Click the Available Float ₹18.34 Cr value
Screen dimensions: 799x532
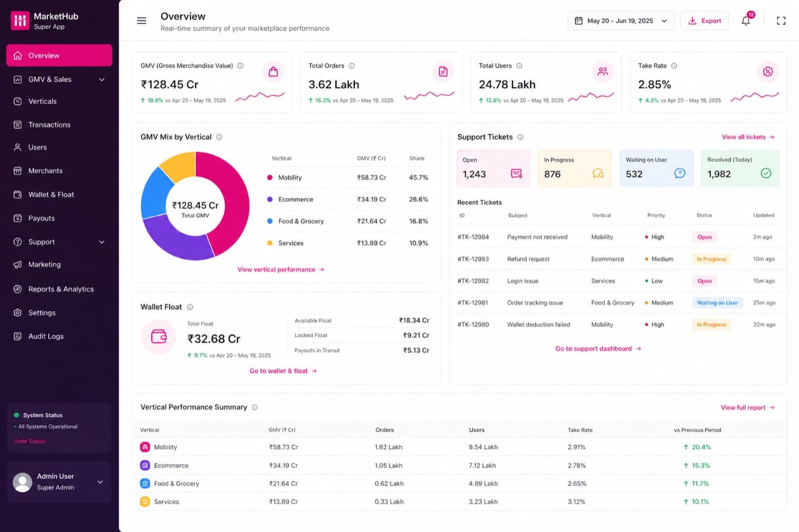coord(414,320)
